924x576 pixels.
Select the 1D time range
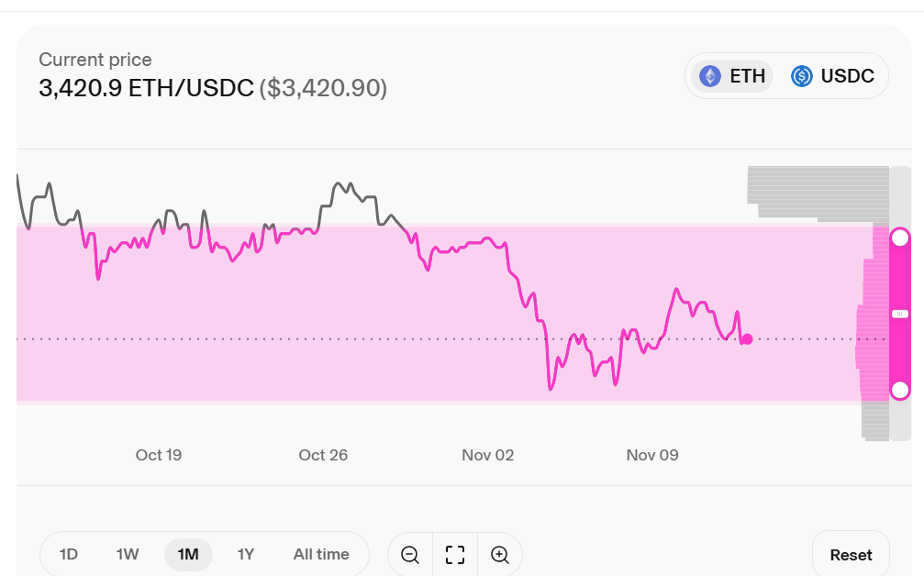pyautogui.click(x=69, y=554)
